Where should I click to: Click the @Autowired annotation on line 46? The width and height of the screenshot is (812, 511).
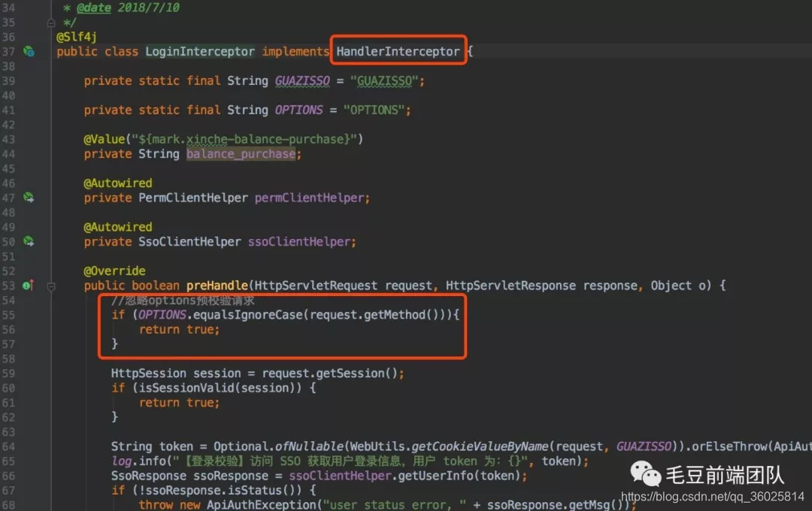click(x=118, y=183)
